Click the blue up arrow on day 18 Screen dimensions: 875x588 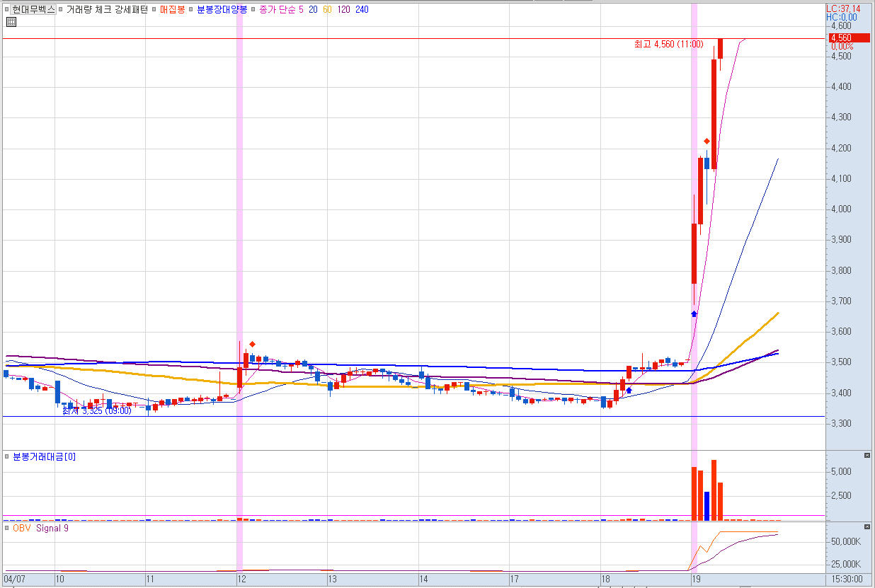tap(629, 390)
